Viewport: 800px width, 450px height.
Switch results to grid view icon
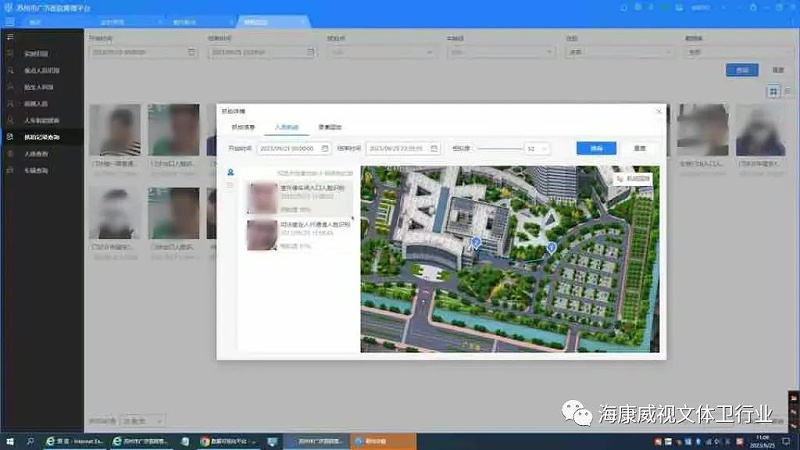[773, 92]
